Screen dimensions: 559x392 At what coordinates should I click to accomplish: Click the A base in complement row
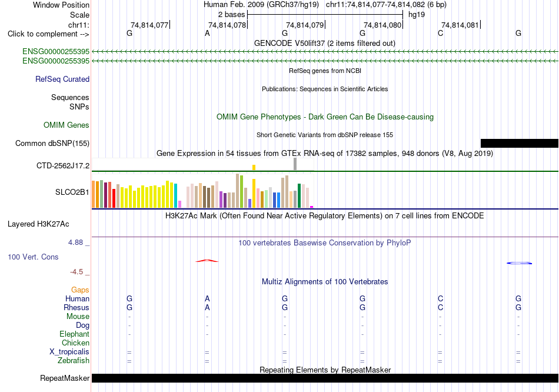pos(207,34)
